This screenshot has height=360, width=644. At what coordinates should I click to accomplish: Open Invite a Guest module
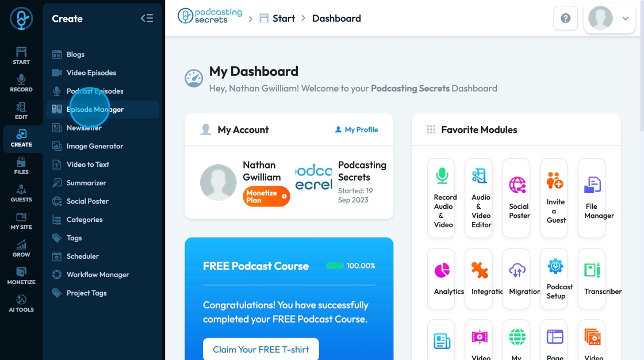[x=554, y=198]
